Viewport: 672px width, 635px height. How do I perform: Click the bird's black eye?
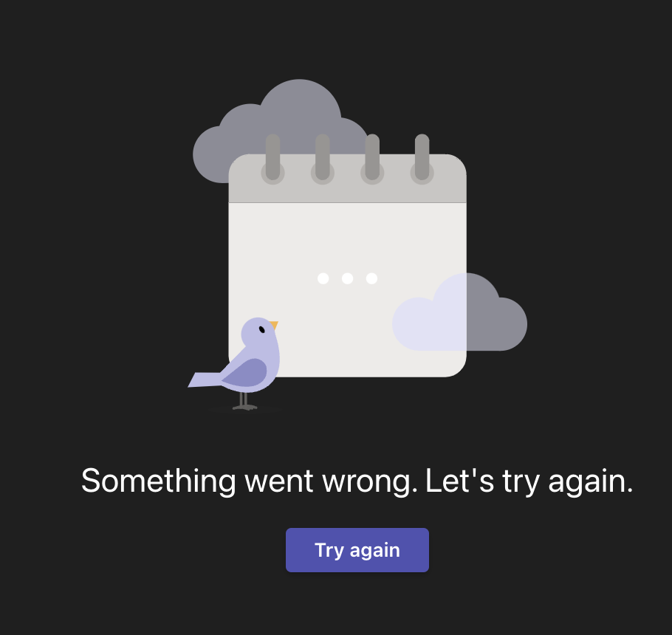point(262,329)
